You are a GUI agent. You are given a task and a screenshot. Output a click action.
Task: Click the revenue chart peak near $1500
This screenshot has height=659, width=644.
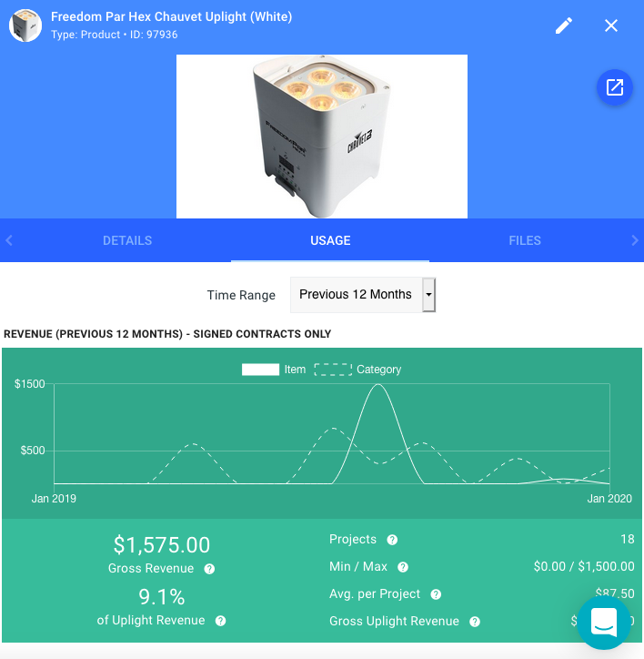coord(378,385)
